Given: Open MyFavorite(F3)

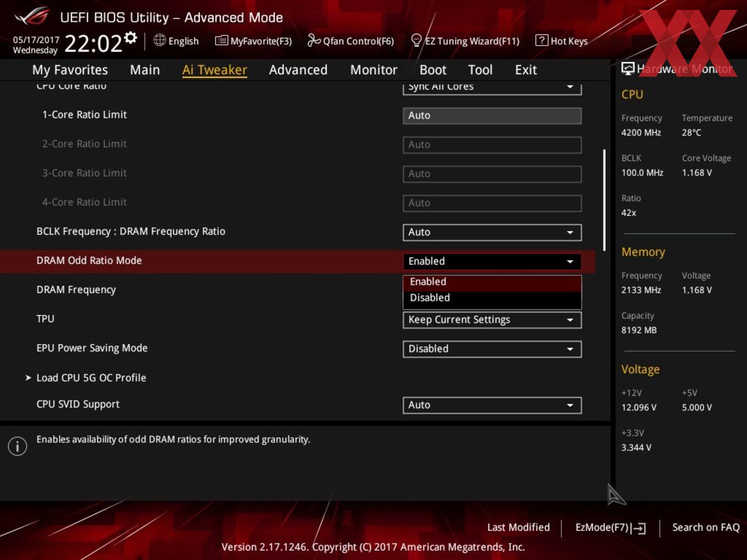Looking at the screenshot, I should tap(253, 41).
